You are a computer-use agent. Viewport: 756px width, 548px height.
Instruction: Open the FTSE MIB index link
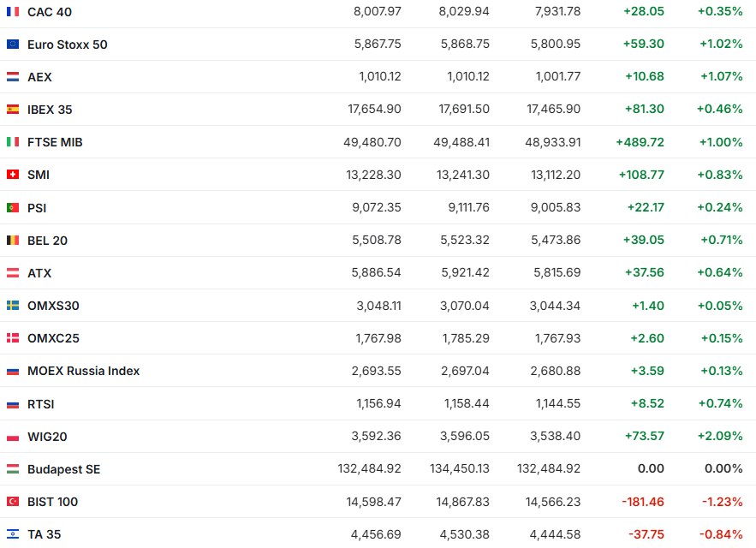(x=55, y=142)
